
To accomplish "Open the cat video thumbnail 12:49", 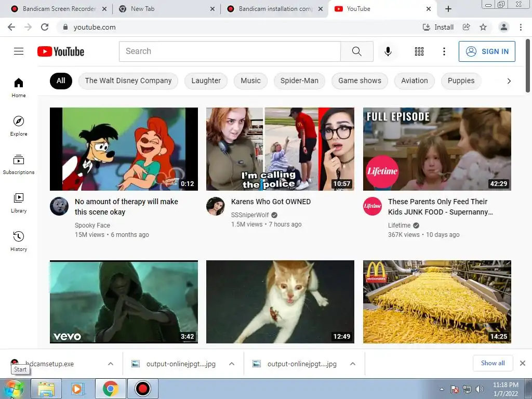I will (x=280, y=302).
